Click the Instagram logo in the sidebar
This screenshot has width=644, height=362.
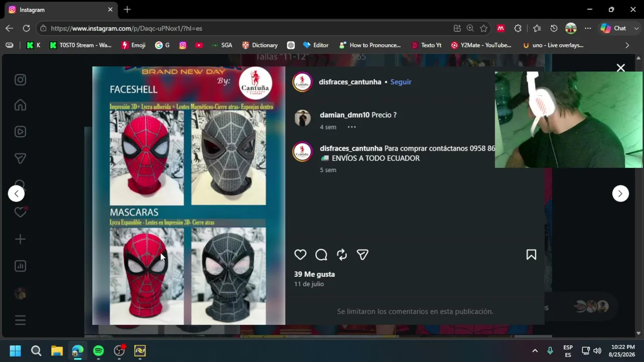pyautogui.click(x=20, y=80)
